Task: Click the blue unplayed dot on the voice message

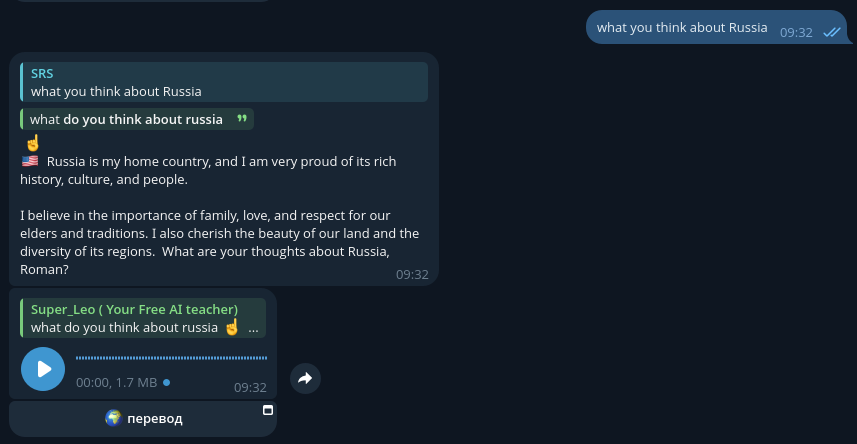Action: coord(166,382)
